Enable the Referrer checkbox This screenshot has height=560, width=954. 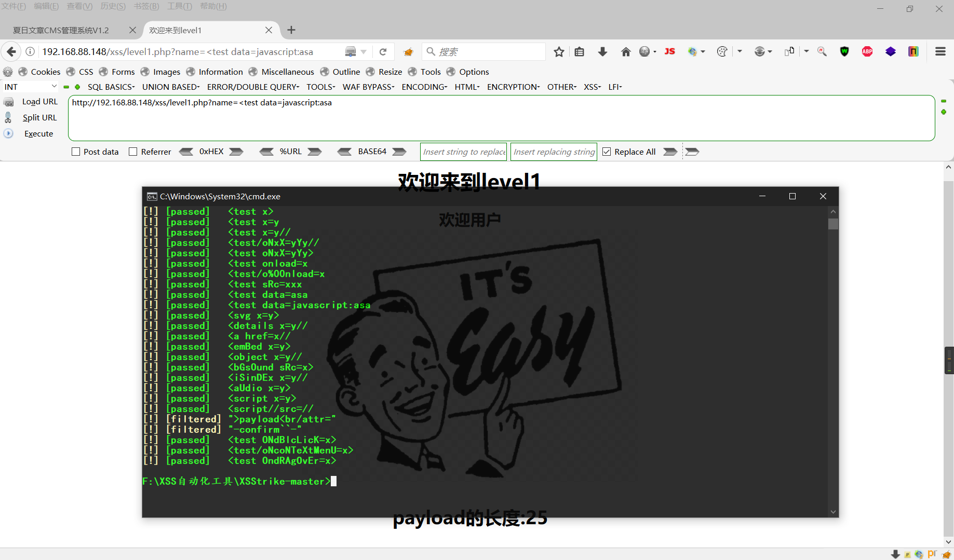click(133, 151)
